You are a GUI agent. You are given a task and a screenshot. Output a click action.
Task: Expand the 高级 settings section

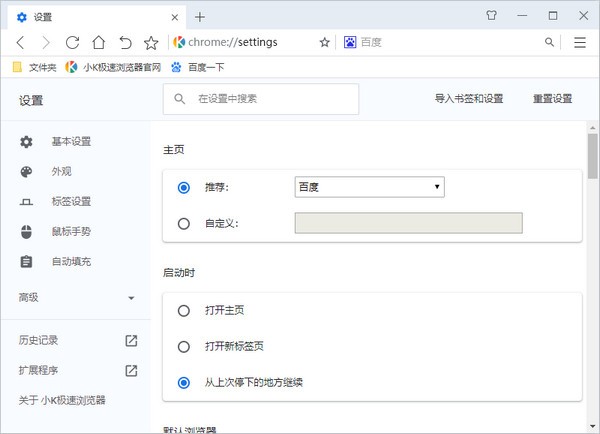coord(75,297)
